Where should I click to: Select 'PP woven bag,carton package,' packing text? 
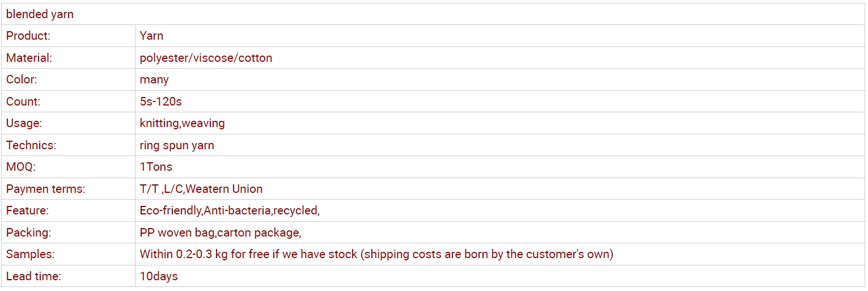pos(221,233)
